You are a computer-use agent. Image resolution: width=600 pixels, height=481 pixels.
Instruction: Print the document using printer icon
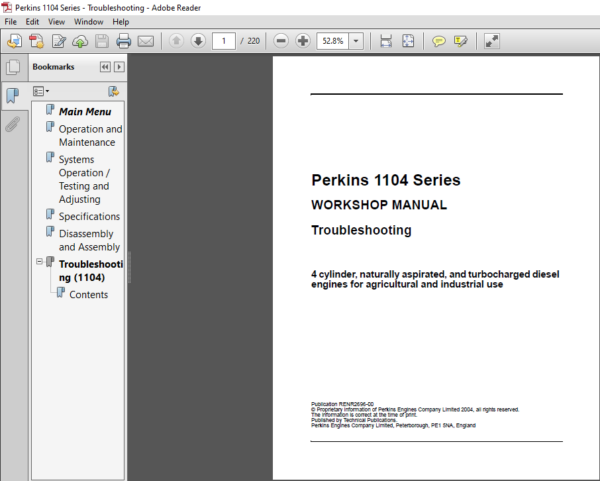[123, 41]
